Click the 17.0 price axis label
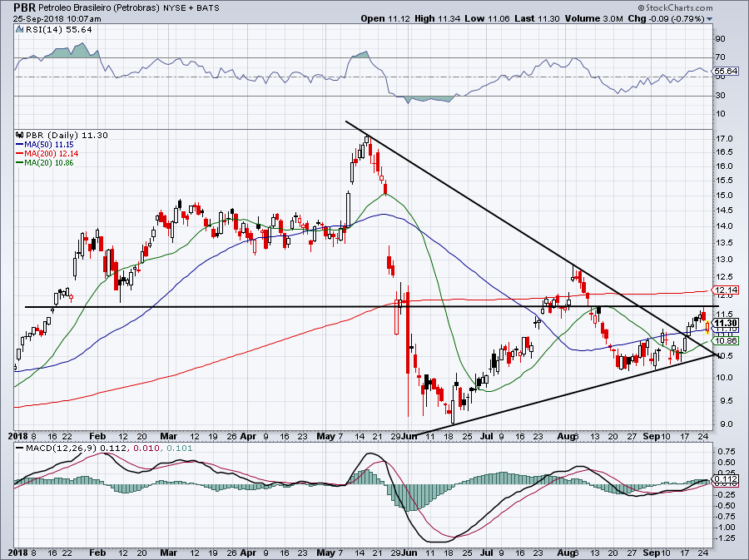Viewport: 749px width, 560px height. [x=724, y=139]
